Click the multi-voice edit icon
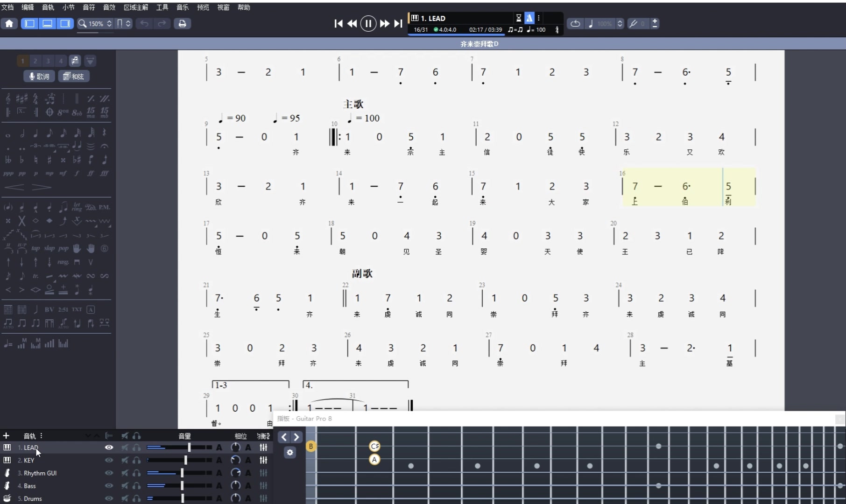The image size is (846, 504). click(75, 61)
